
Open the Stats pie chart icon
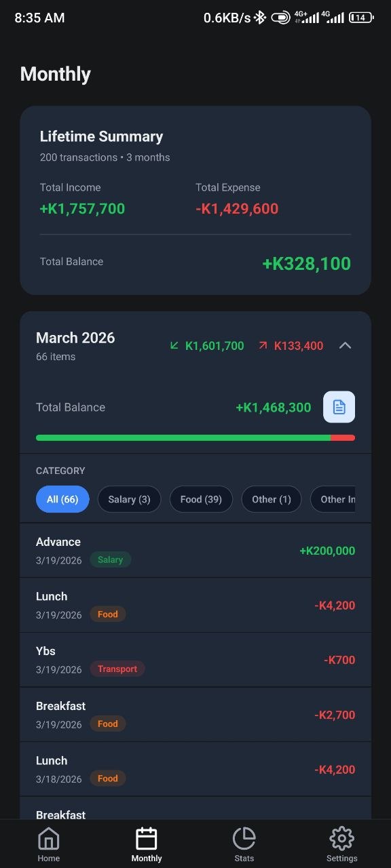coord(244,838)
